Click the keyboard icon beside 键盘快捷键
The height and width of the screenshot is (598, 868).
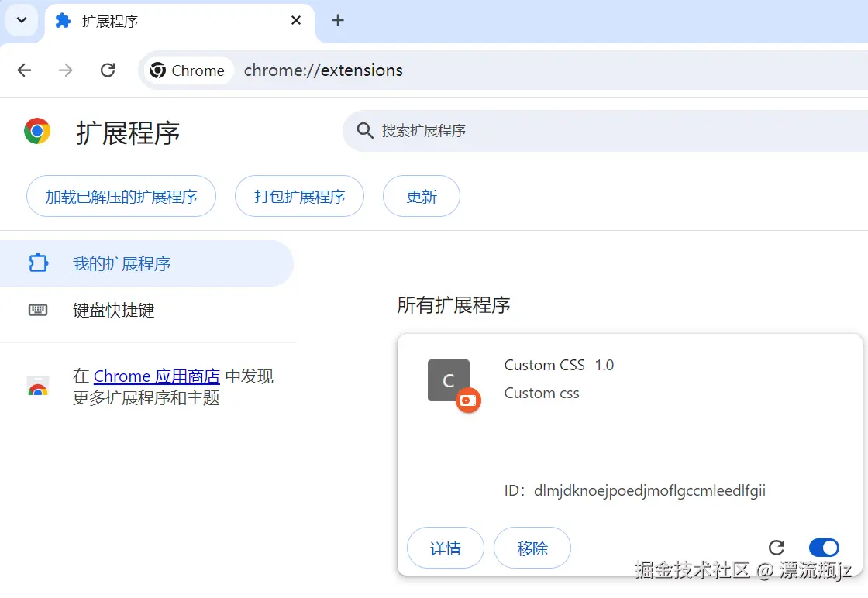coord(38,310)
